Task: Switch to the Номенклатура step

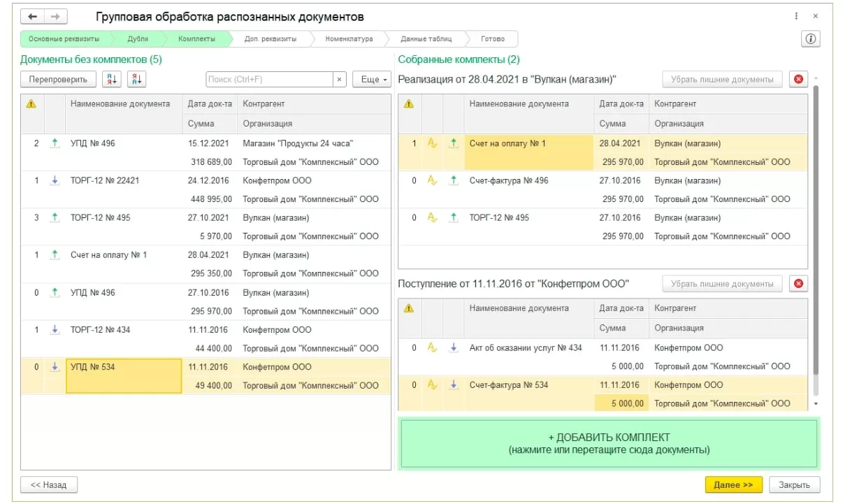Action: [x=349, y=39]
